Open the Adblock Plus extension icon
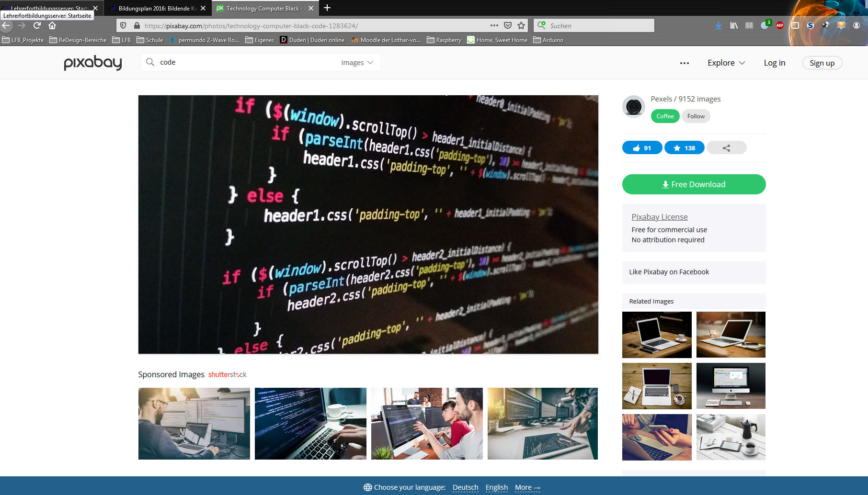The height and width of the screenshot is (495, 868). [x=780, y=25]
